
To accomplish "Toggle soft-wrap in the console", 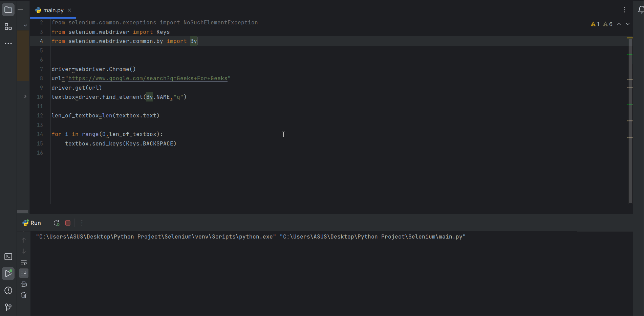I will pos(23,263).
